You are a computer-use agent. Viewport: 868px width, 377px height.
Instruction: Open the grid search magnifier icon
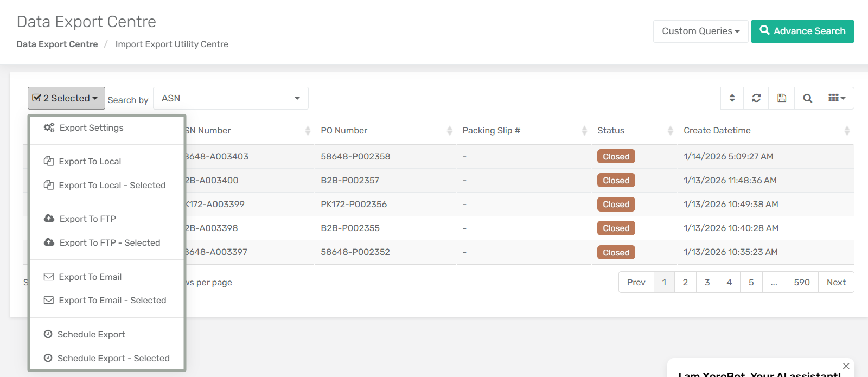click(x=807, y=98)
